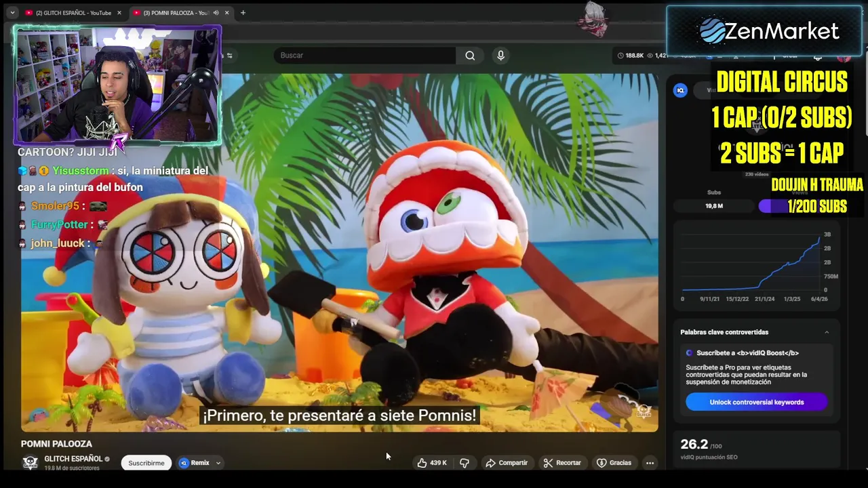Screen dimensions: 868x488
Task: Expand the Remix dropdown arrow
Action: (x=218, y=463)
